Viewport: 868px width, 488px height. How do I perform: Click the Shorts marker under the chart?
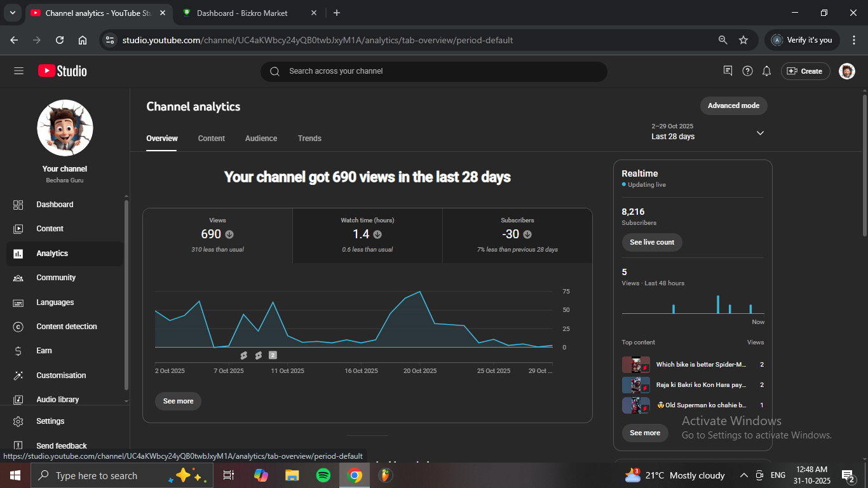[243, 355]
